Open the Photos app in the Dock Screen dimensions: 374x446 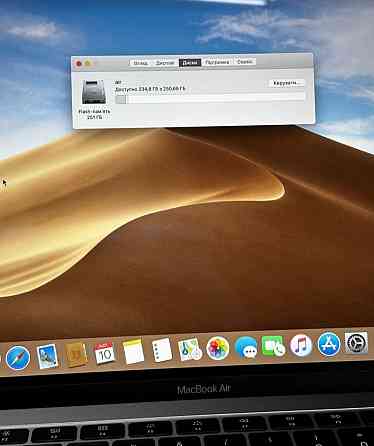218,348
